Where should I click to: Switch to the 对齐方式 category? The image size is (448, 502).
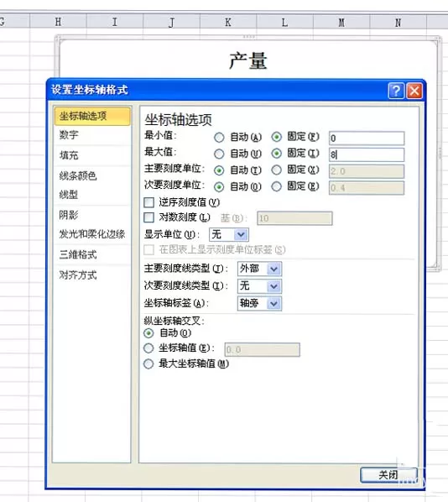[92, 275]
